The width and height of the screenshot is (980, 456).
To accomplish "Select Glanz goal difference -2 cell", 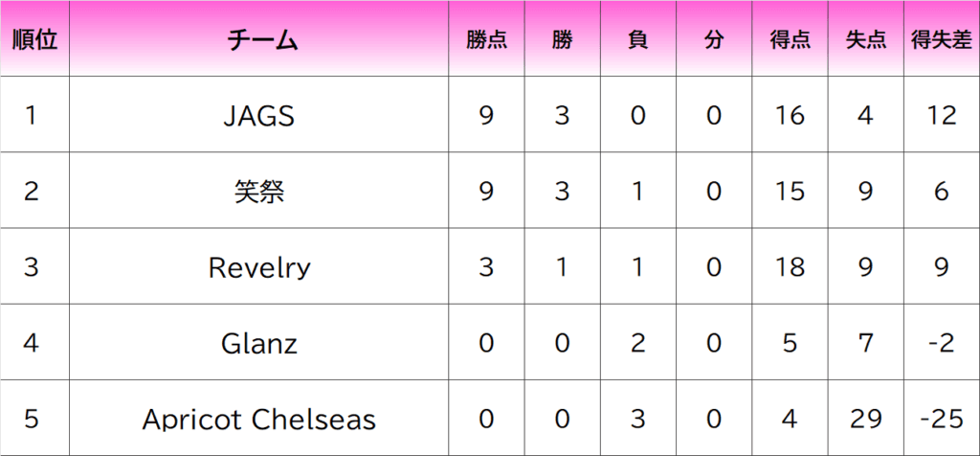I will 942,343.
